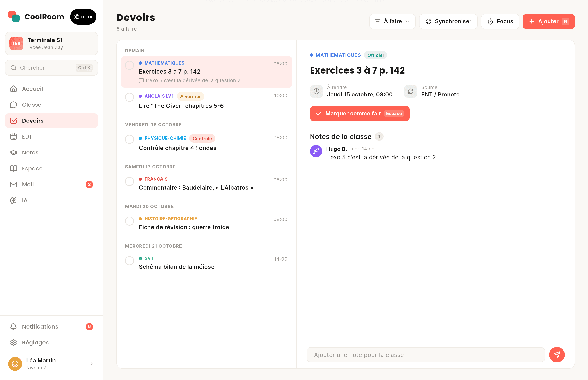Click the calendar icon next to EDT
The height and width of the screenshot is (380, 588).
[13, 136]
